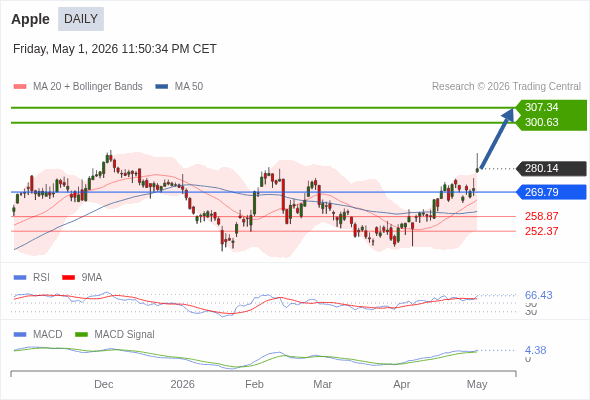Click the MA 50 legend swatch
The height and width of the screenshot is (400, 590).
[x=162, y=87]
